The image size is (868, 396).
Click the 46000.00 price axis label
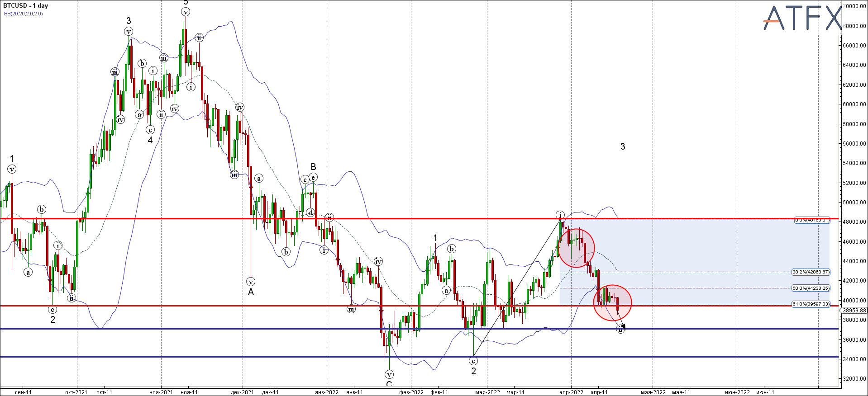coord(855,242)
